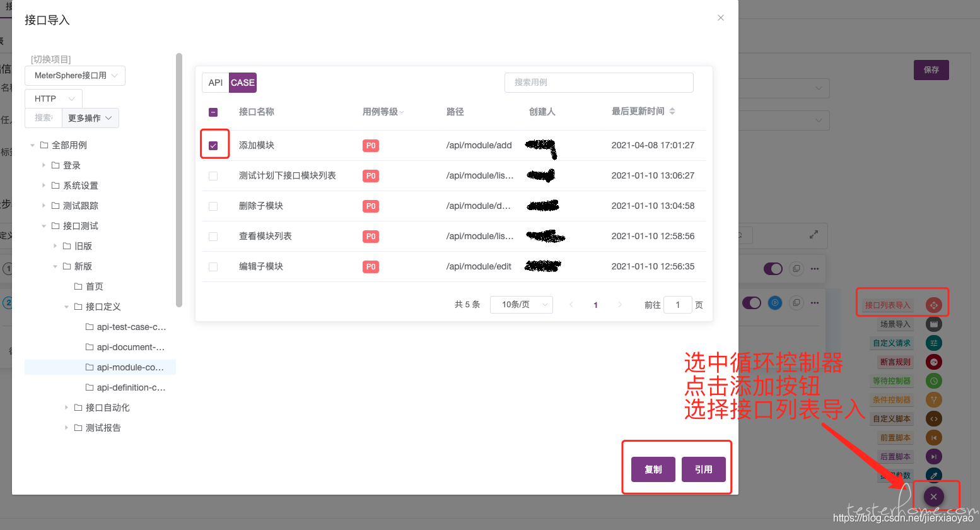The width and height of the screenshot is (980, 530).
Task: Check the 删除子模块 row checkbox
Action: pos(213,206)
